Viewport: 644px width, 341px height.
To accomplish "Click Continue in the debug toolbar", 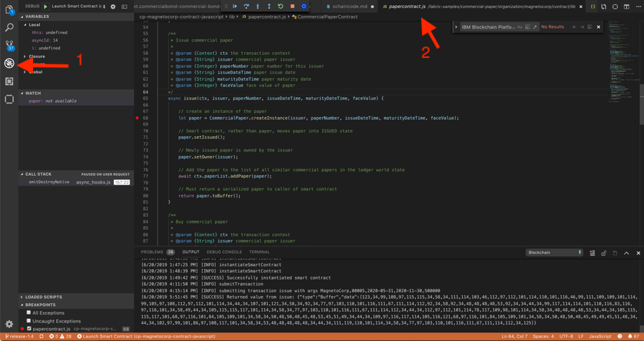I will (235, 6).
